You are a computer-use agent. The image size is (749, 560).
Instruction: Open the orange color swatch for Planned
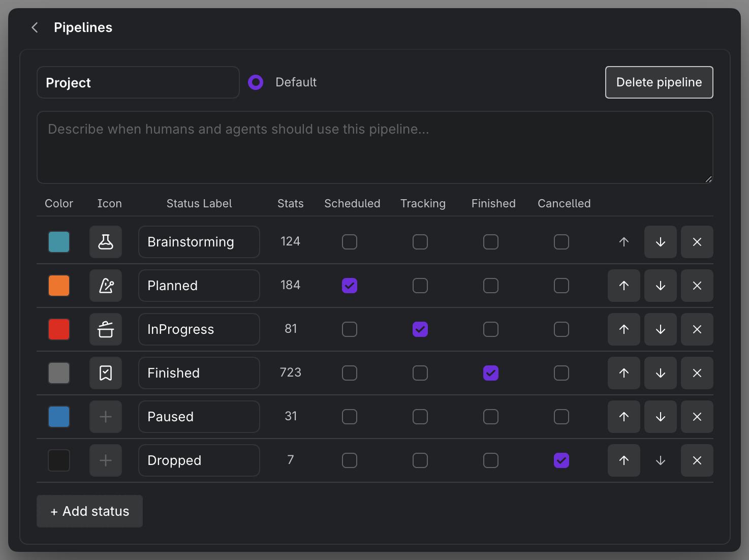click(59, 286)
